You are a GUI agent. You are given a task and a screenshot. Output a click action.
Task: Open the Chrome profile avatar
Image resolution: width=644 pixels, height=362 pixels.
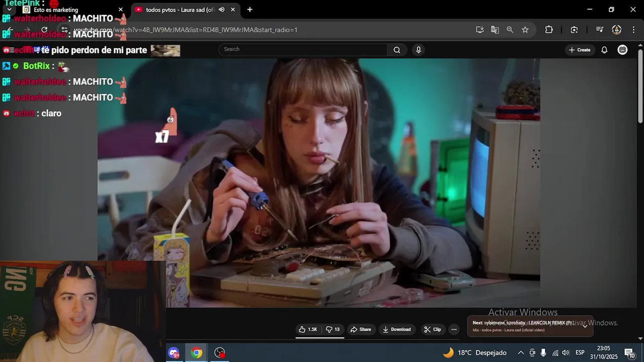pos(616,30)
